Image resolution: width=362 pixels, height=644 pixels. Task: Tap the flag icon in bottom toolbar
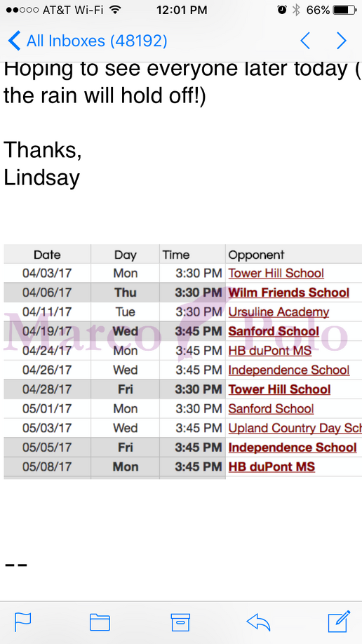pos(22,622)
